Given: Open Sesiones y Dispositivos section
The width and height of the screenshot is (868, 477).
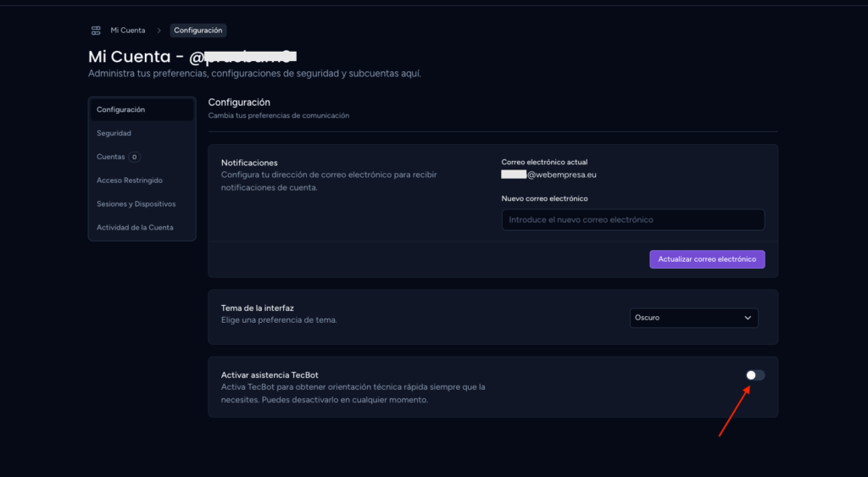Looking at the screenshot, I should (142, 203).
